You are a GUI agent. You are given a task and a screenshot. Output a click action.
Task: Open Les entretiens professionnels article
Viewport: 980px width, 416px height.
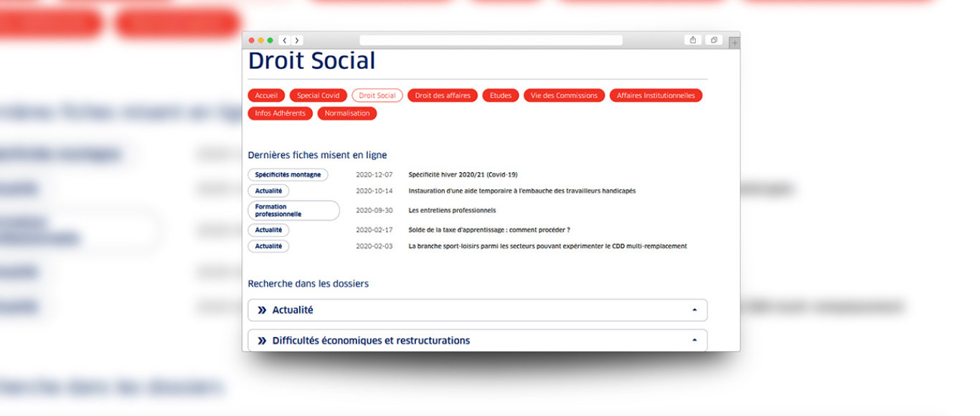(452, 210)
